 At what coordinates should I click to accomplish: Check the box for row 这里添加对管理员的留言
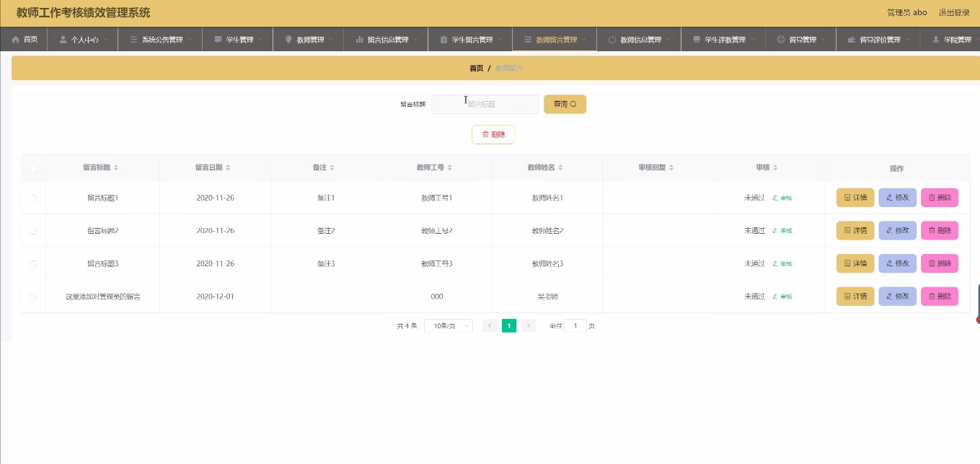click(33, 297)
